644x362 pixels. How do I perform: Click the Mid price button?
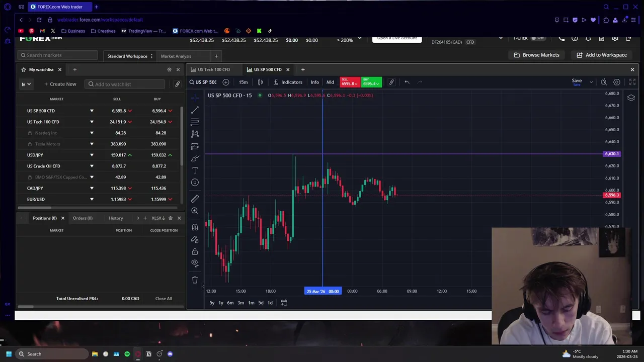click(x=330, y=82)
